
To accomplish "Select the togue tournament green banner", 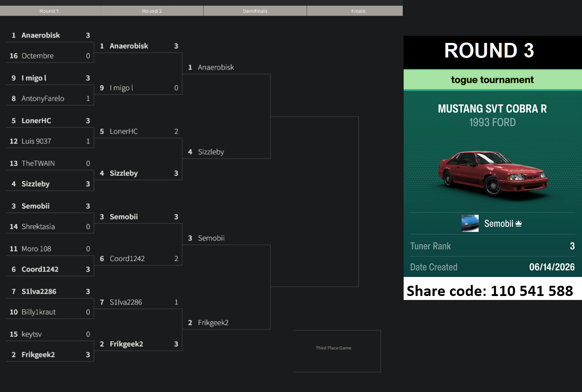I will pos(493,80).
